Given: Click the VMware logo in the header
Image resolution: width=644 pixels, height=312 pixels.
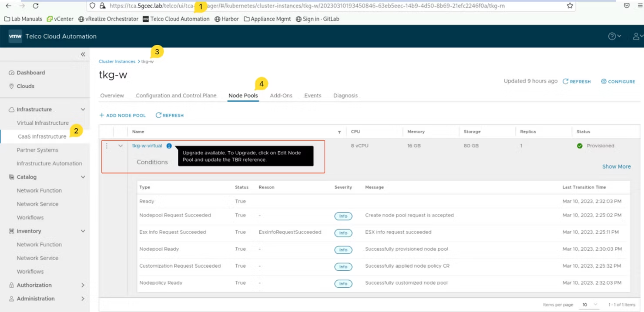Looking at the screenshot, I should 15,36.
